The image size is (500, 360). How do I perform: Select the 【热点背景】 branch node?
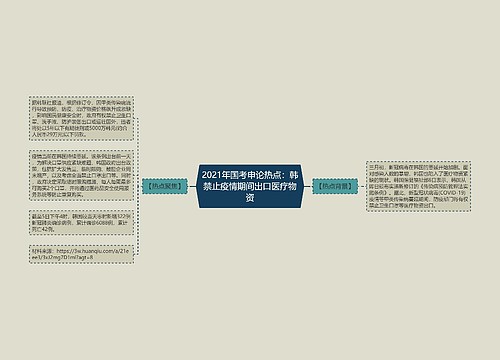click(x=335, y=186)
